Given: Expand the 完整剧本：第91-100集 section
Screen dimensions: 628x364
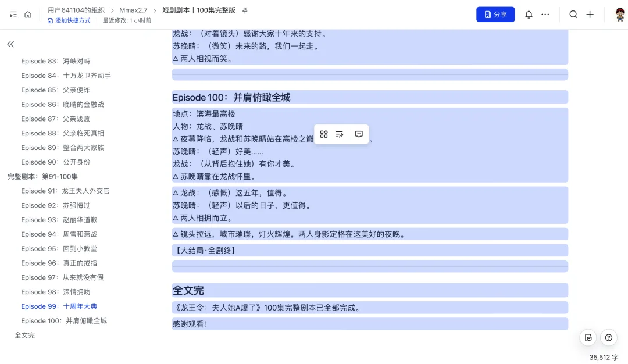Looking at the screenshot, I should [42, 176].
